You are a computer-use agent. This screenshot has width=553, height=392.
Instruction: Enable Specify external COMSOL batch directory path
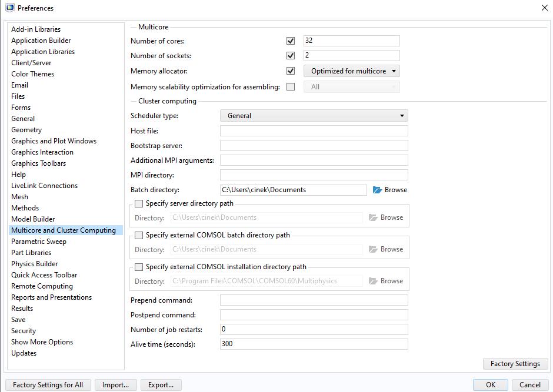click(x=139, y=235)
